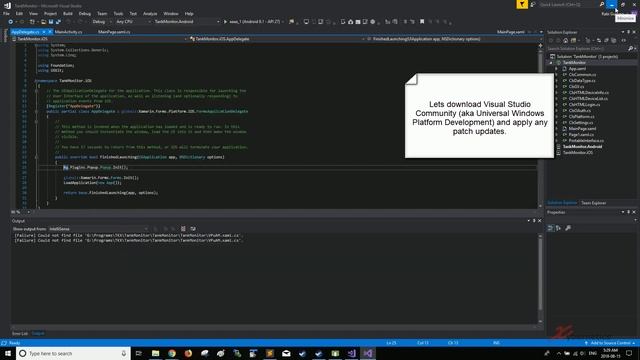
Task: Select the TankMonitor.Android project
Action: (x=582, y=147)
